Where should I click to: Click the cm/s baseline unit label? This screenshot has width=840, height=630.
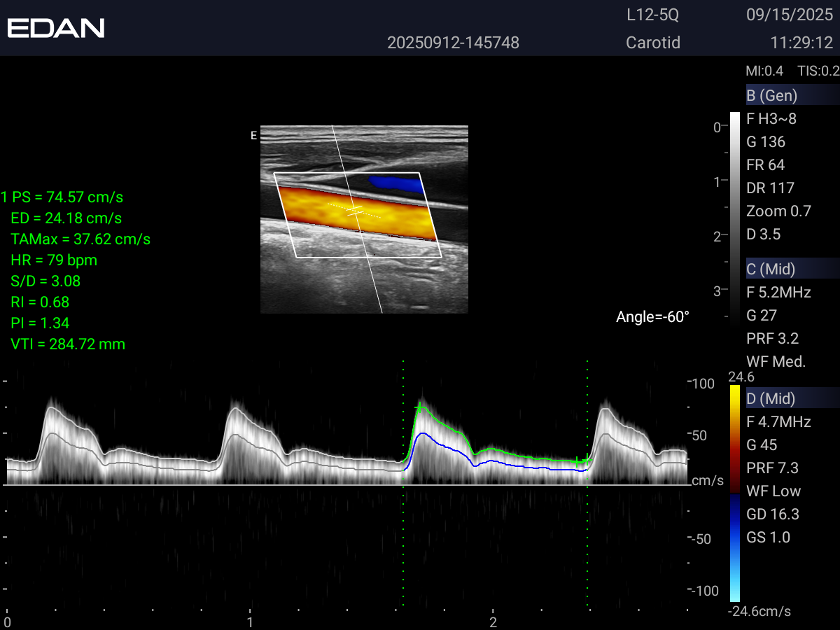tap(708, 481)
